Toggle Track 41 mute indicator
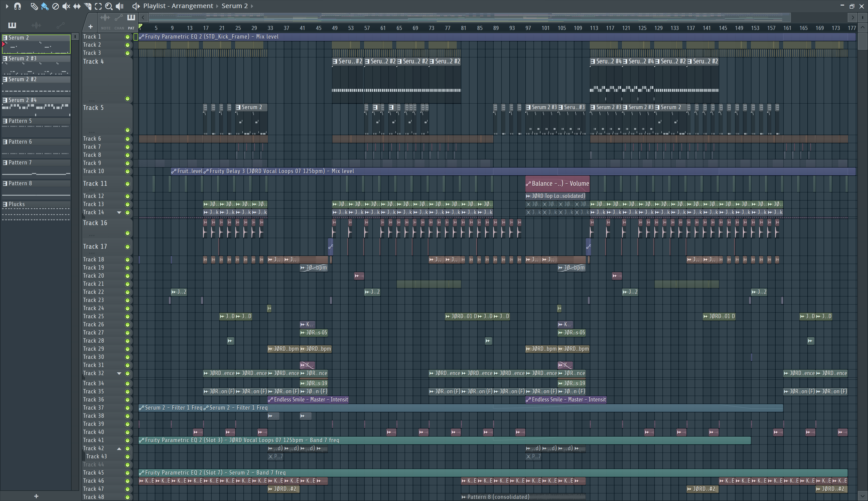 [x=127, y=440]
